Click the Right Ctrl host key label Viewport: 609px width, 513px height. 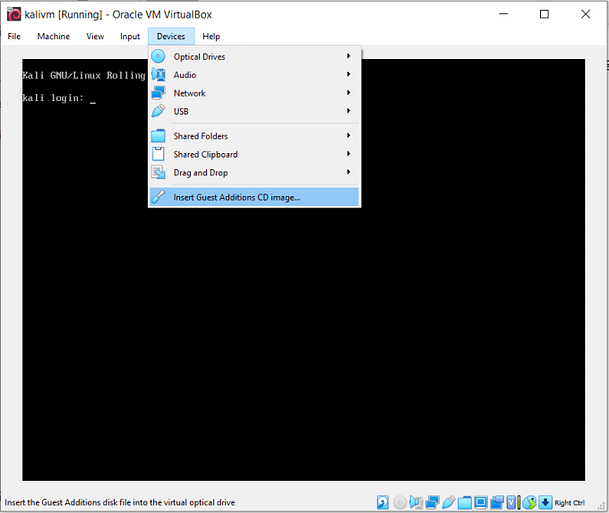569,503
